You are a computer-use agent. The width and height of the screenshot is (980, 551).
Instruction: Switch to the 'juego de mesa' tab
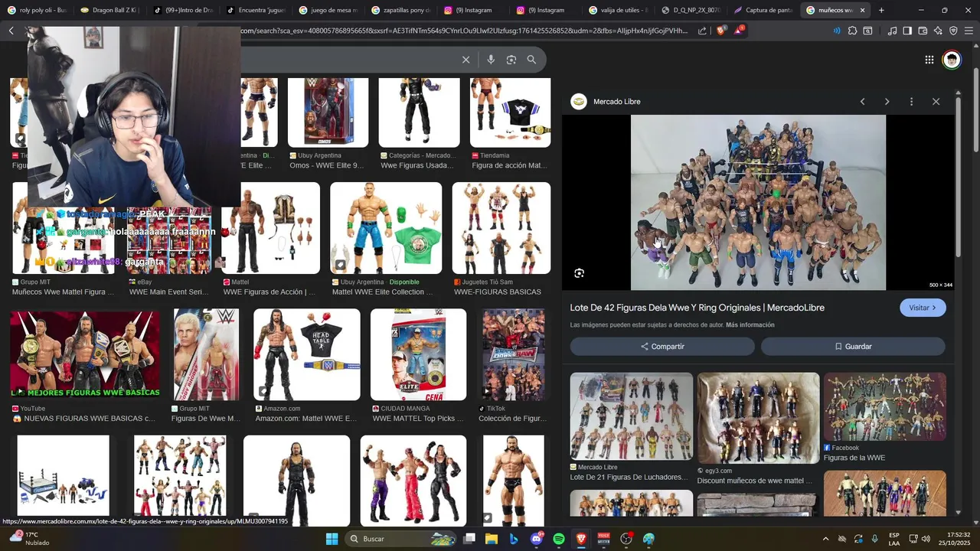pos(325,10)
